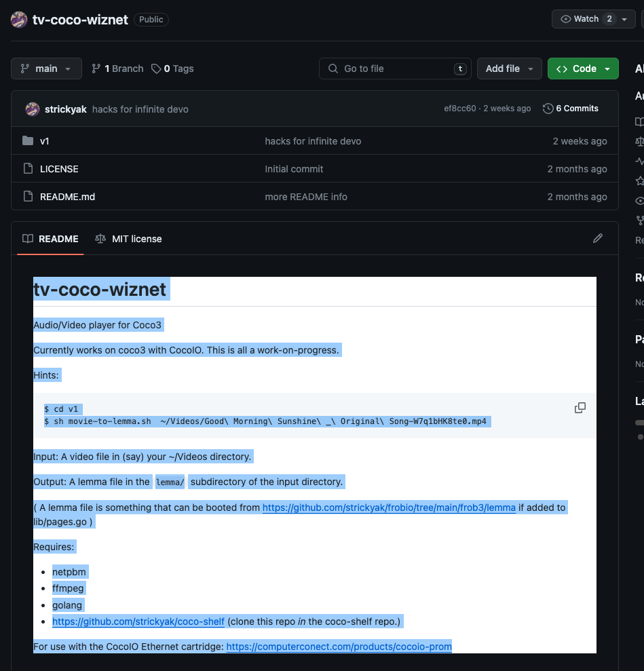
Task: Open the frobio lemma GitHub link
Action: [x=389, y=507]
